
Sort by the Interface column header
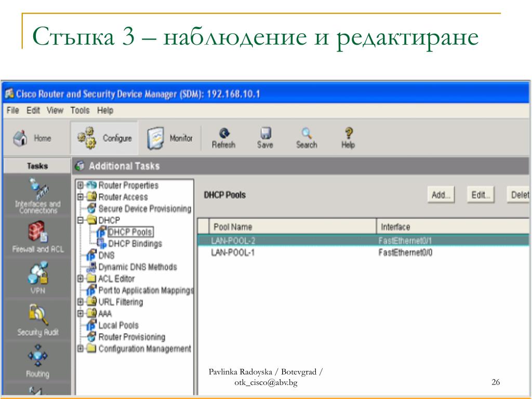453,227
